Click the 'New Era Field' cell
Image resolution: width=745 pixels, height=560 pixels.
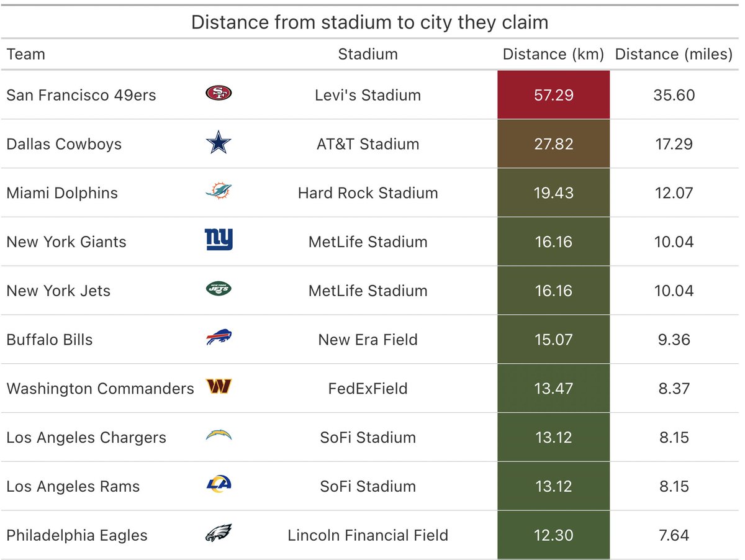click(368, 340)
